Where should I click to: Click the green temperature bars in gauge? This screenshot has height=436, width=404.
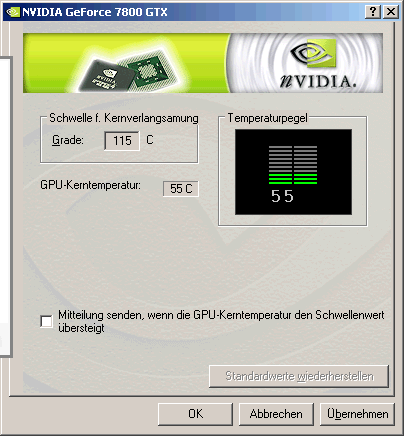pyautogui.click(x=293, y=179)
